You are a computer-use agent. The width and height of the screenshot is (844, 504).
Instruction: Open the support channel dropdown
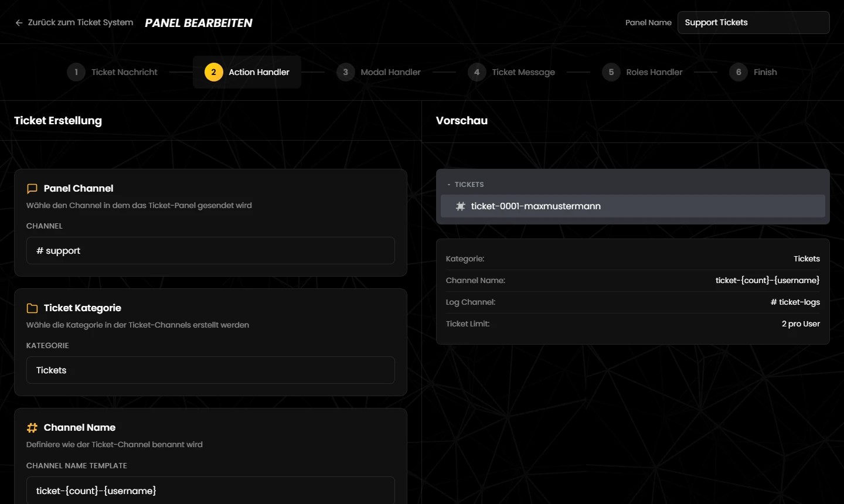pos(210,251)
